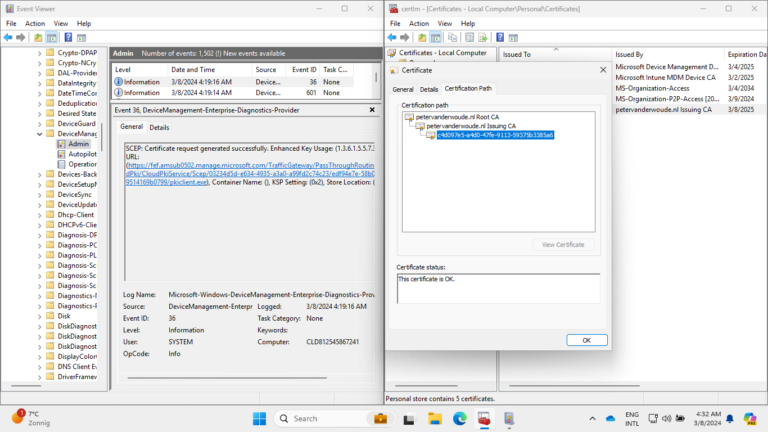The width and height of the screenshot is (768, 432).
Task: Click the Back arrow in Event Viewer toolbar
Action: [9, 37]
